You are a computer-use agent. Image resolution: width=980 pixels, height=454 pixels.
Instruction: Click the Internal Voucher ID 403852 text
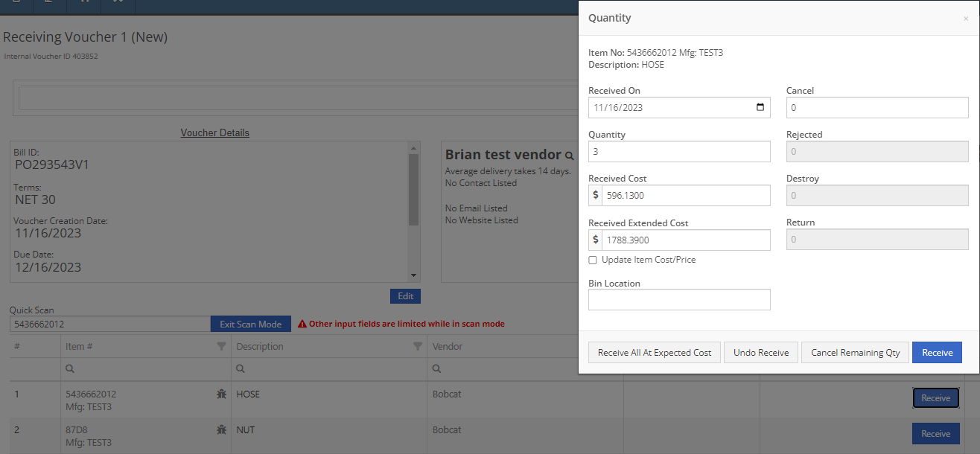click(51, 56)
